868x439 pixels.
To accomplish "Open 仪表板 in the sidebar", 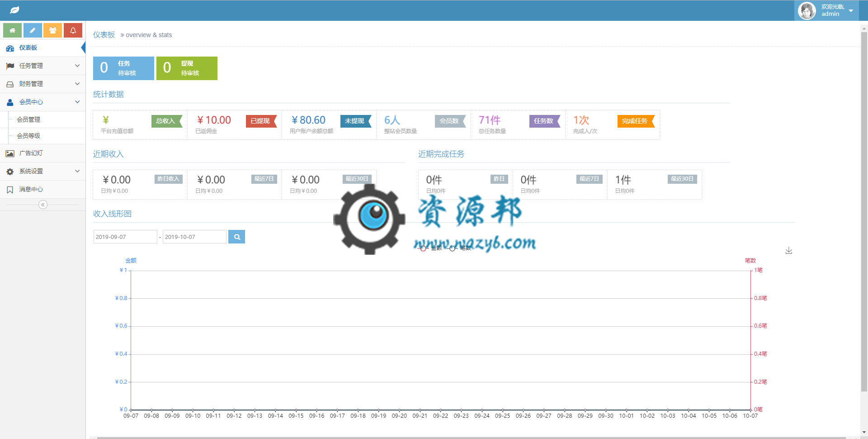I will coord(42,48).
